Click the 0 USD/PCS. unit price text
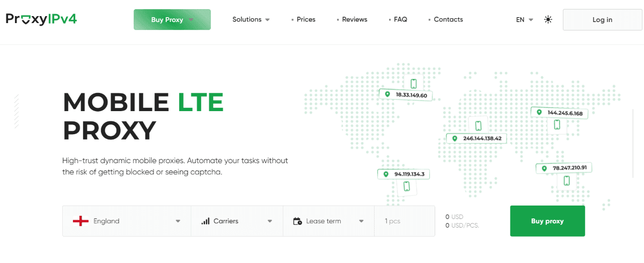 pos(462,225)
